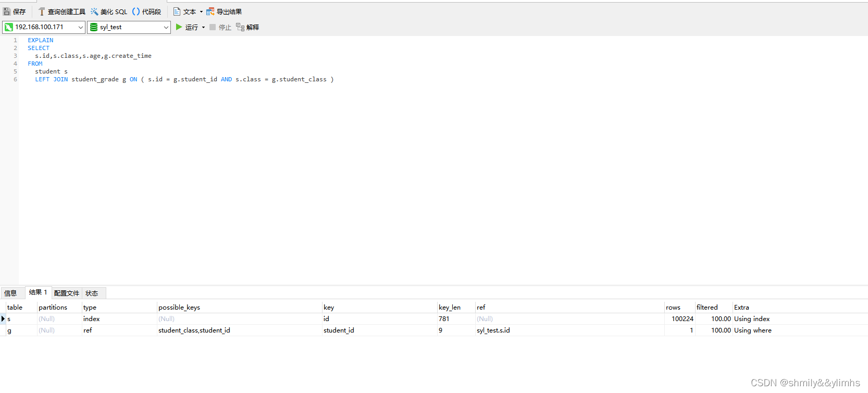
Task: Select the '781' key_len cell
Action: tap(456, 319)
